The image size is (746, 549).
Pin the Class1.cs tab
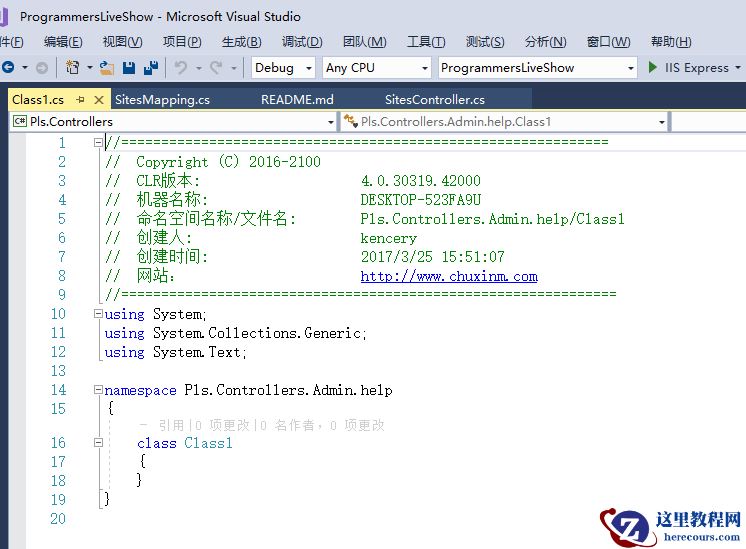(x=80, y=99)
